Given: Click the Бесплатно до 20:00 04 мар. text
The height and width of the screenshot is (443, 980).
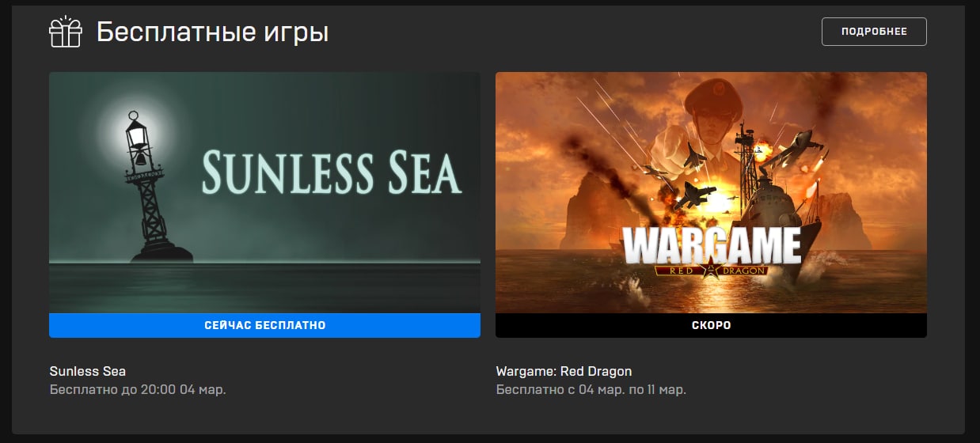Looking at the screenshot, I should tap(138, 390).
